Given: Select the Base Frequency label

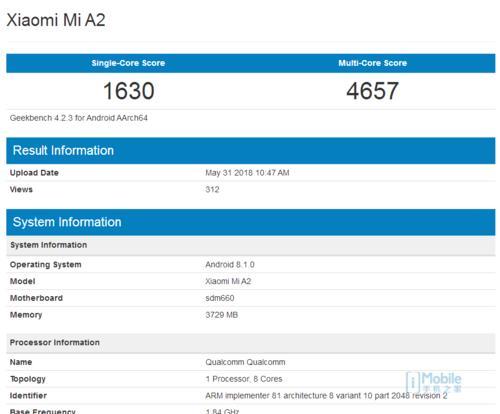Looking at the screenshot, I should pos(43,411).
